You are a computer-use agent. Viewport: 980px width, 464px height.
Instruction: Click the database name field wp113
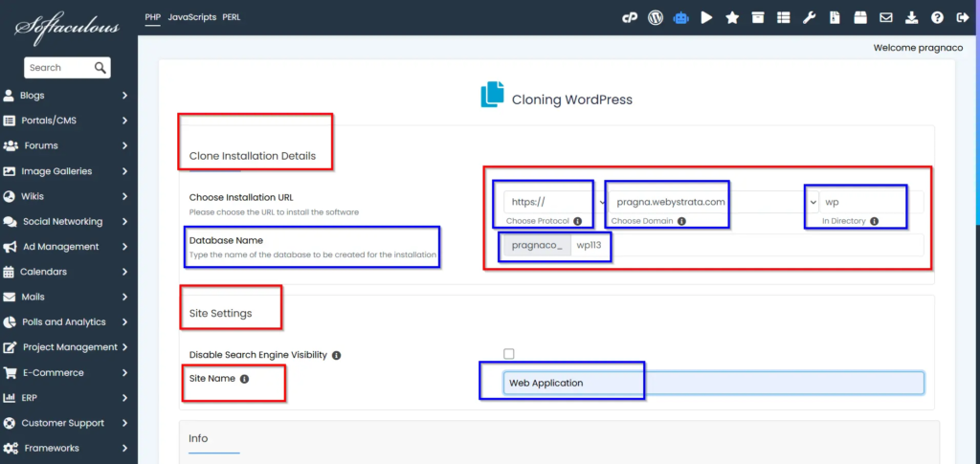[746, 245]
